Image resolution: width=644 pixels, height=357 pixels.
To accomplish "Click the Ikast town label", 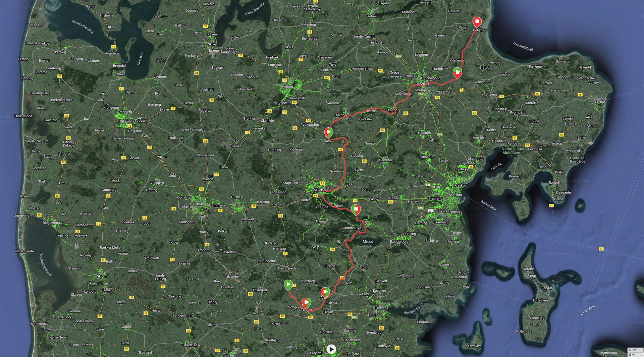I will pos(237,204).
